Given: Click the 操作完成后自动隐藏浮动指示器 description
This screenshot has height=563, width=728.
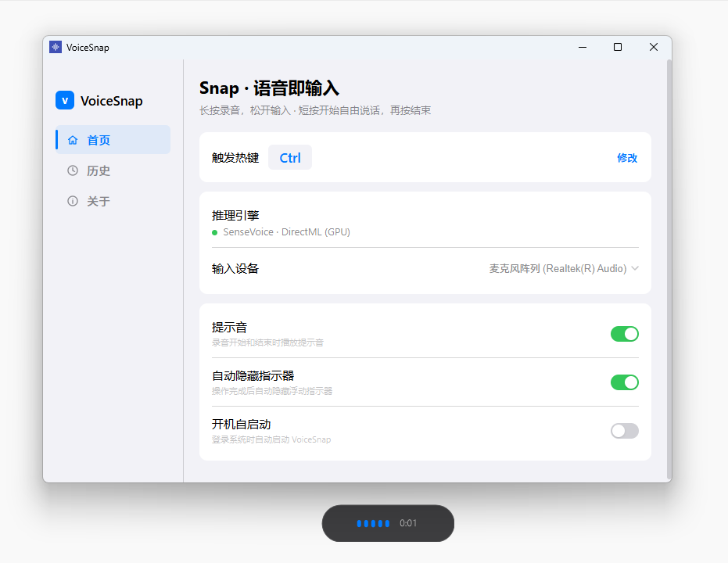Looking at the screenshot, I should pyautogui.click(x=272, y=391).
